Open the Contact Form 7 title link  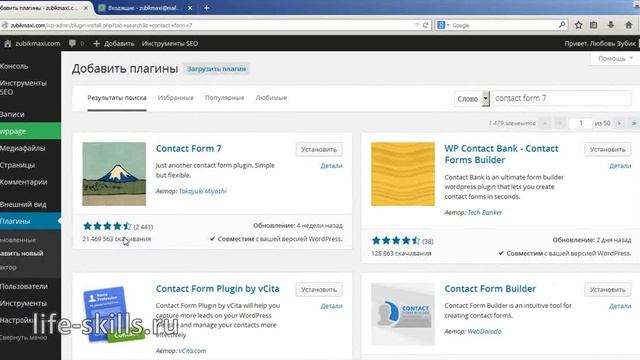click(x=189, y=149)
